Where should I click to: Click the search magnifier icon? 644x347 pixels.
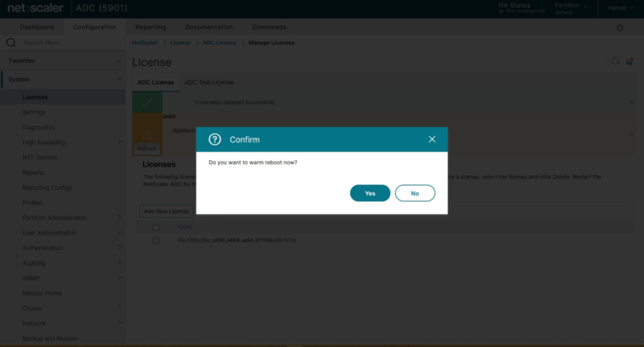(x=11, y=43)
